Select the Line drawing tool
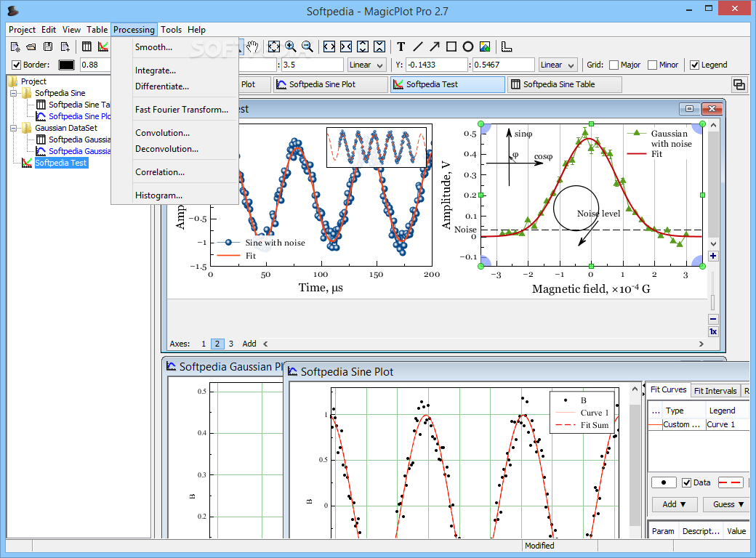 (418, 46)
